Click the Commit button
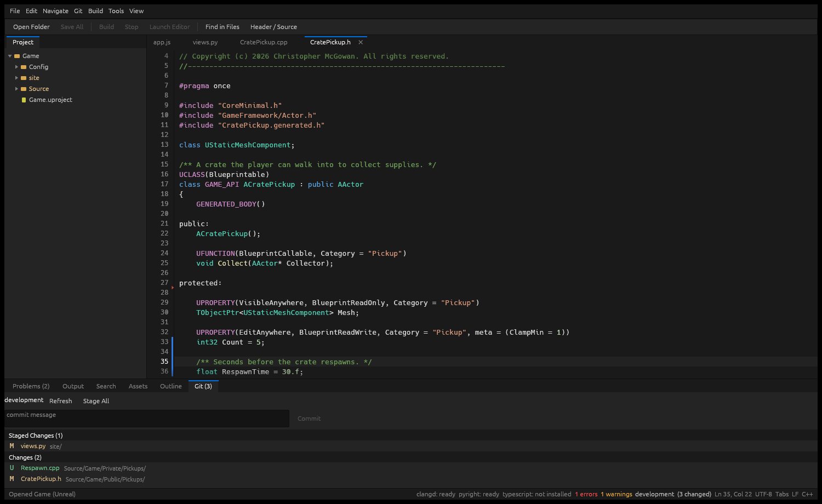 [x=309, y=419]
